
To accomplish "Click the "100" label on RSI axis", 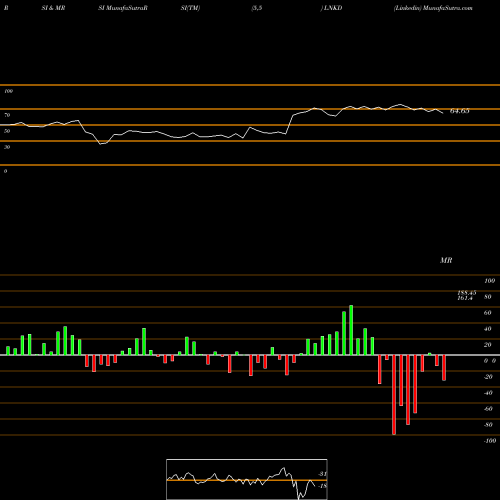I will pyautogui.click(x=8, y=91).
